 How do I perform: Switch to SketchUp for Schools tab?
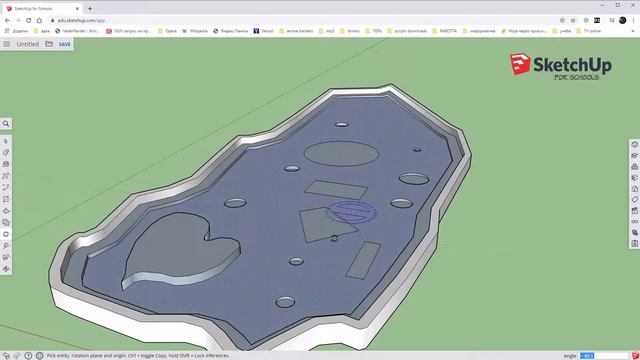coord(42,8)
